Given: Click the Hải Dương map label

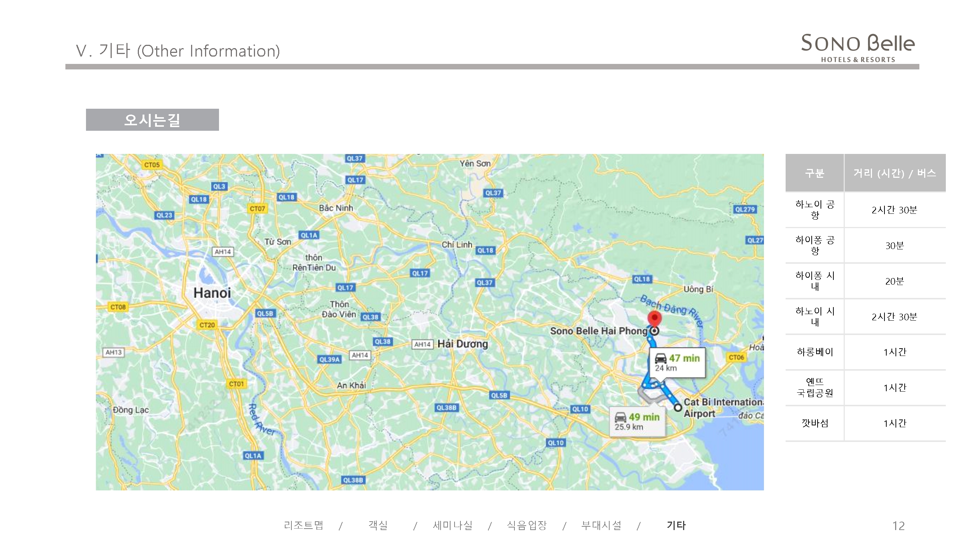Looking at the screenshot, I should tap(462, 344).
